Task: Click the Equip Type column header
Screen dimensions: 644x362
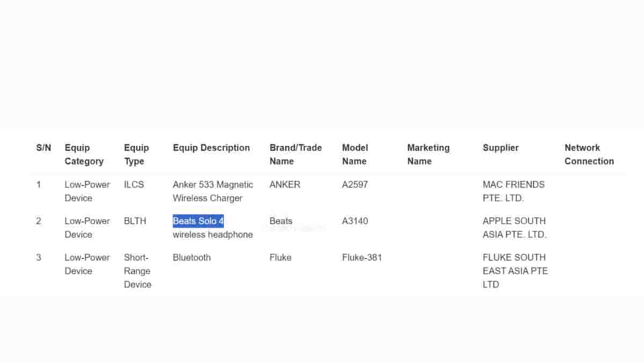Action: click(136, 154)
